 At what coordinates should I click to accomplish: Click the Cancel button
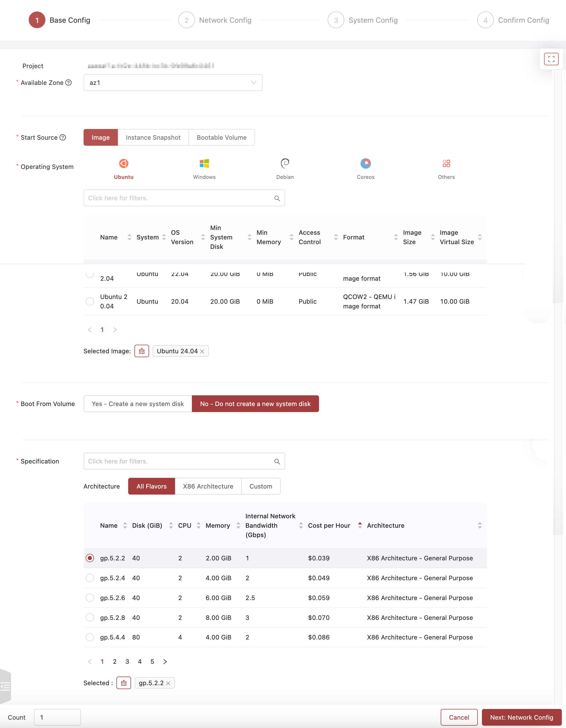coord(459,717)
